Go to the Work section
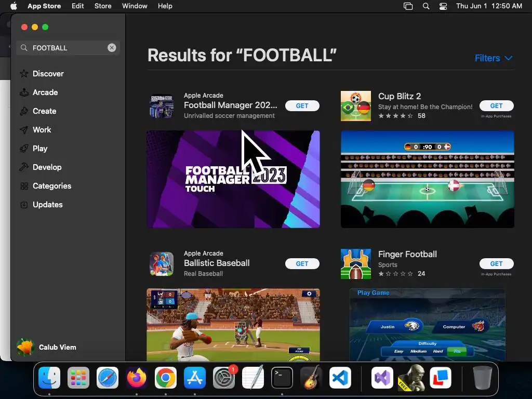 pyautogui.click(x=42, y=129)
